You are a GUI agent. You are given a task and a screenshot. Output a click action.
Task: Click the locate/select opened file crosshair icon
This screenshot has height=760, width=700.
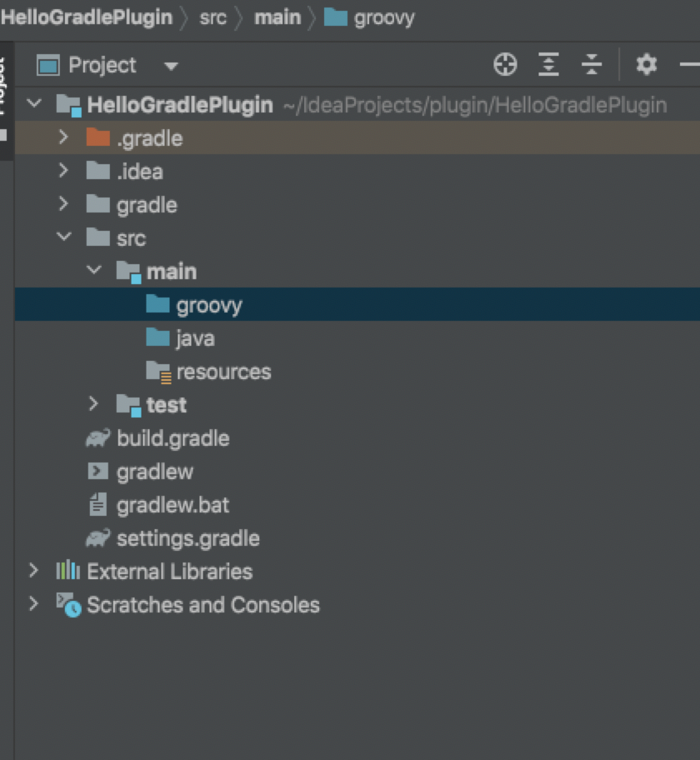tap(505, 64)
